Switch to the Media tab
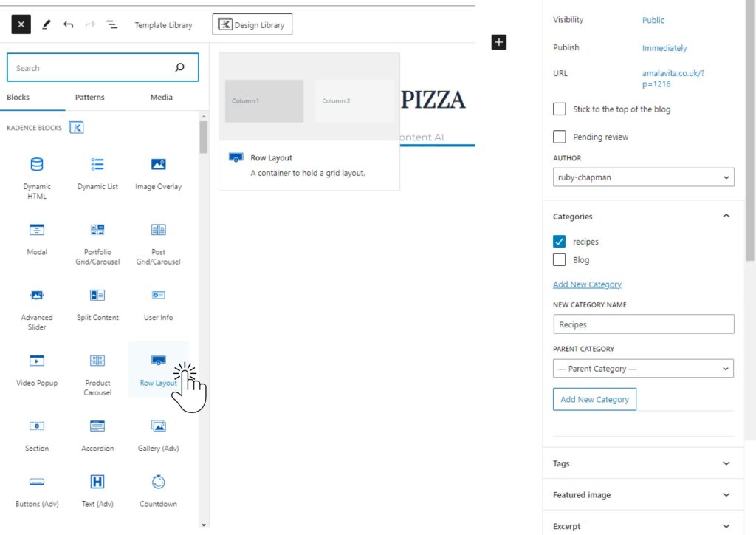 click(161, 97)
